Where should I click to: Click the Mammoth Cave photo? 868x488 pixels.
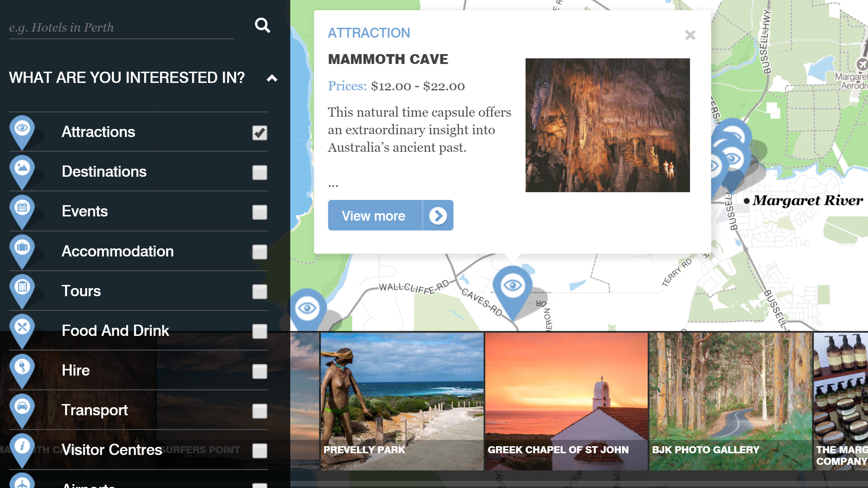(607, 125)
